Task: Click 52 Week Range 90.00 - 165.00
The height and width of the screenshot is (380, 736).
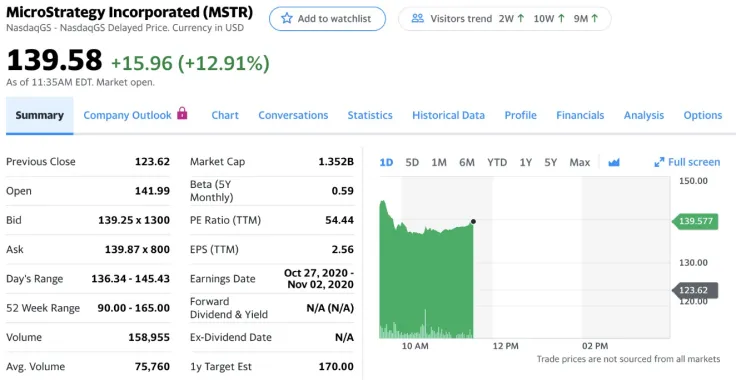Action: tap(134, 308)
